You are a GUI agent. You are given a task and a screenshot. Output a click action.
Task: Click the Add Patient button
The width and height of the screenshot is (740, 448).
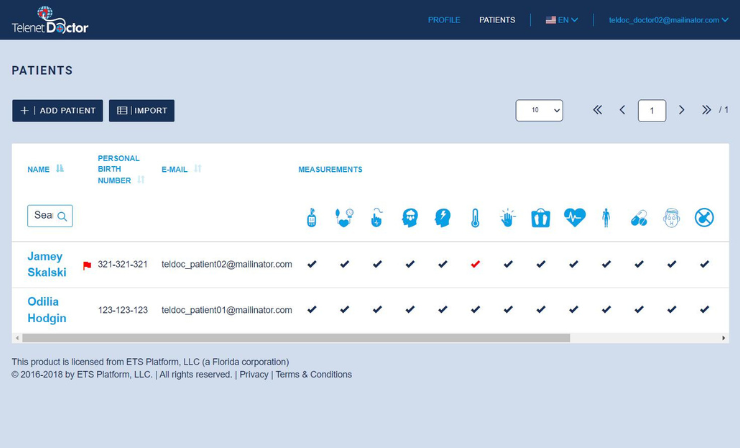[57, 111]
